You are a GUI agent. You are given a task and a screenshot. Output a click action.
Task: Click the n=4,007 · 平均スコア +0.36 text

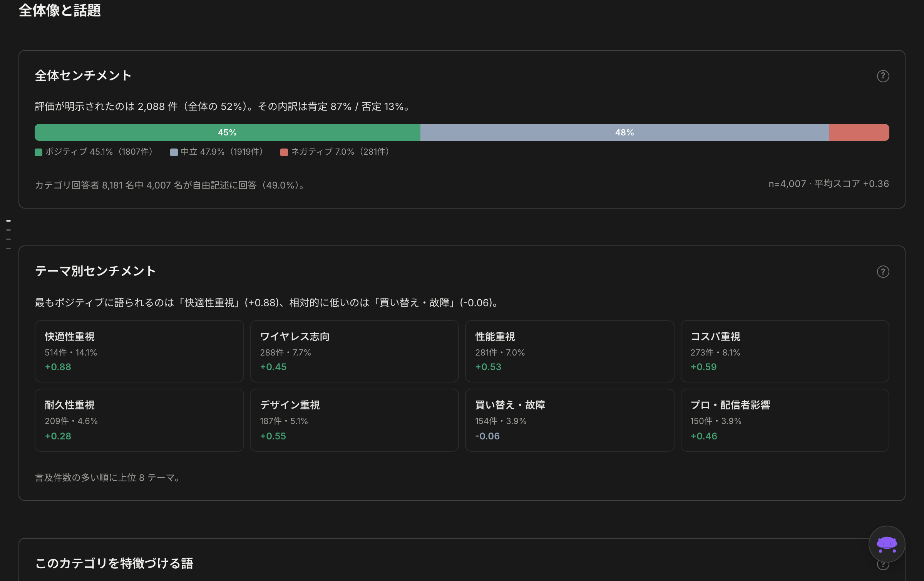[x=829, y=184]
